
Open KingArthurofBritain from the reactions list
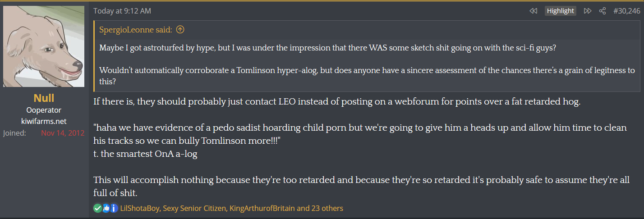click(262, 208)
